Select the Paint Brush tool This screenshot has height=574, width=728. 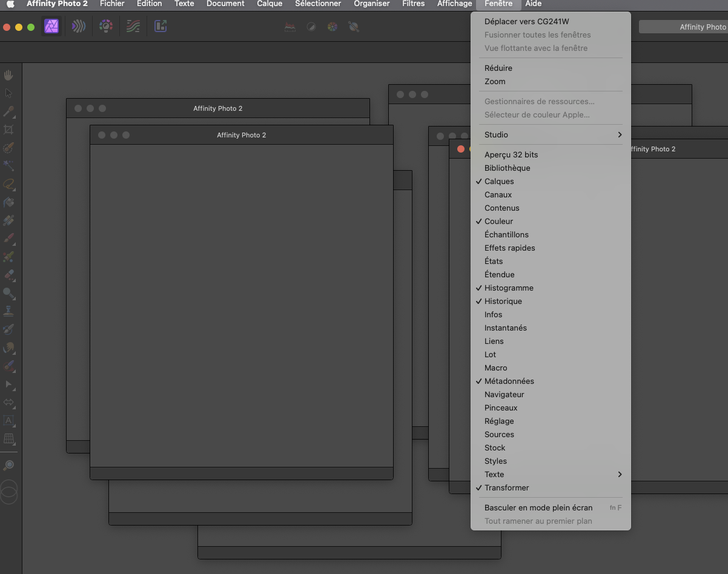pos(8,239)
